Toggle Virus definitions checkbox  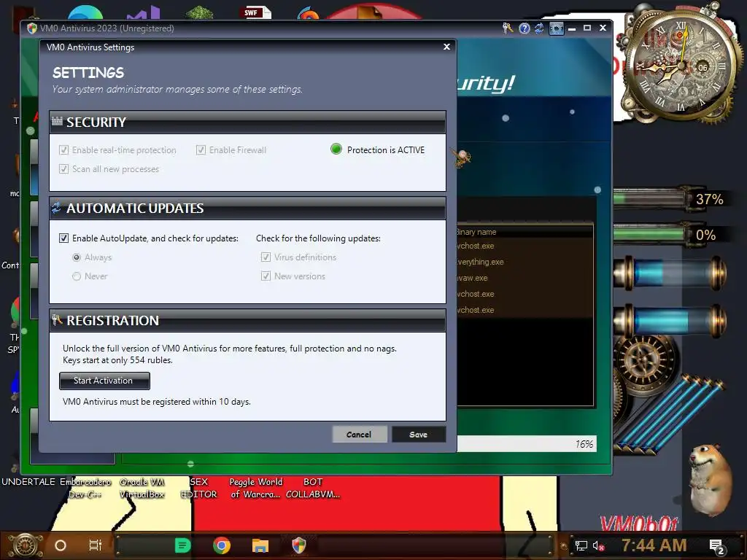click(266, 257)
